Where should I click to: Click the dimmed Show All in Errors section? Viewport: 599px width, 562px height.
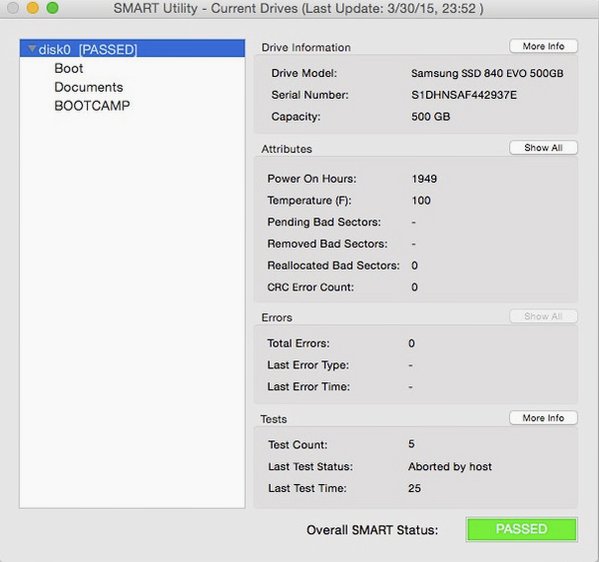click(543, 316)
